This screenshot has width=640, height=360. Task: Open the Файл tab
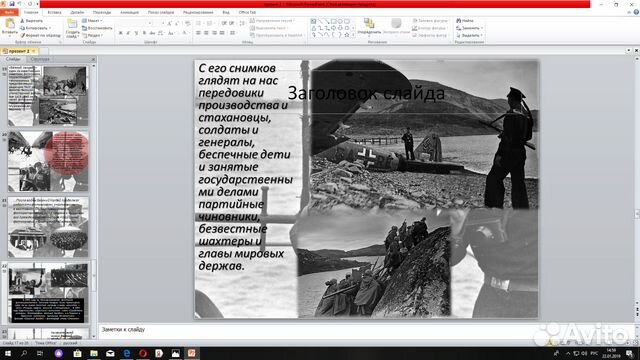(9, 12)
